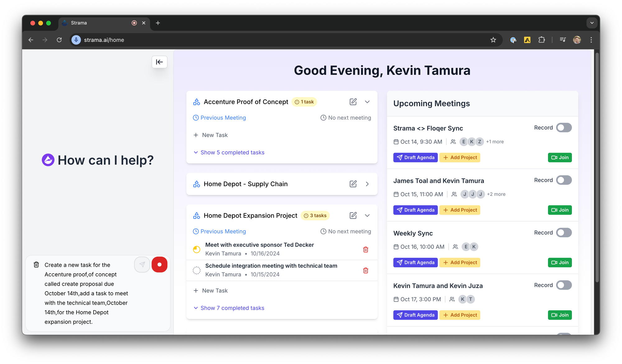
Task: Collapse the chat sidebar panel
Action: coord(159,62)
